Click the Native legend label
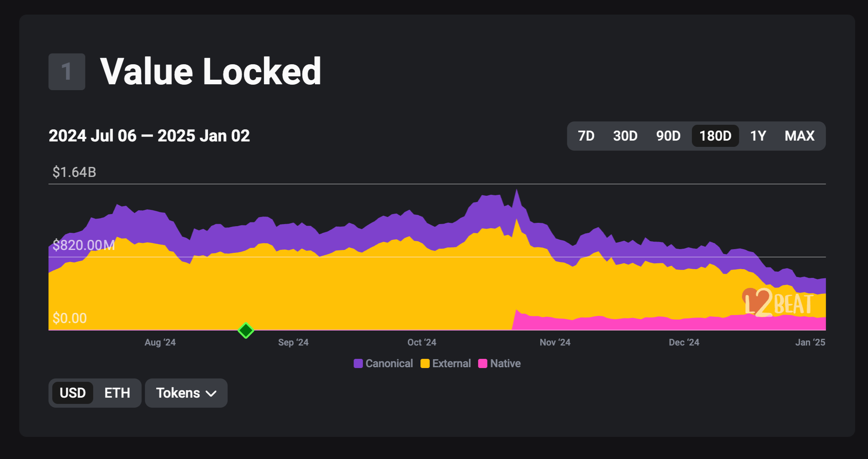This screenshot has width=868, height=459. pos(505,363)
